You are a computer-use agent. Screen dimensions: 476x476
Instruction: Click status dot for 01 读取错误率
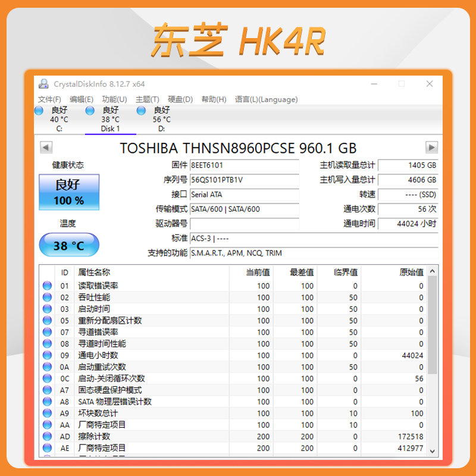[x=47, y=286]
